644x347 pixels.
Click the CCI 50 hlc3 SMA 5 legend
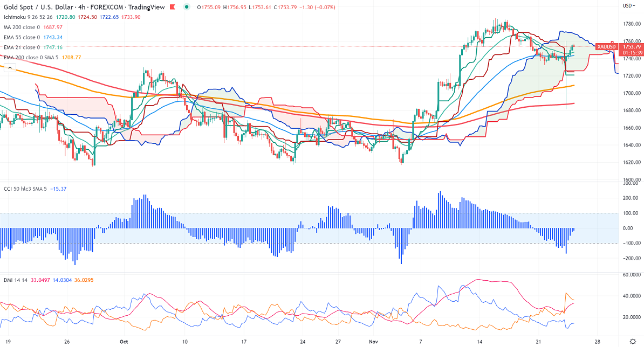25,189
